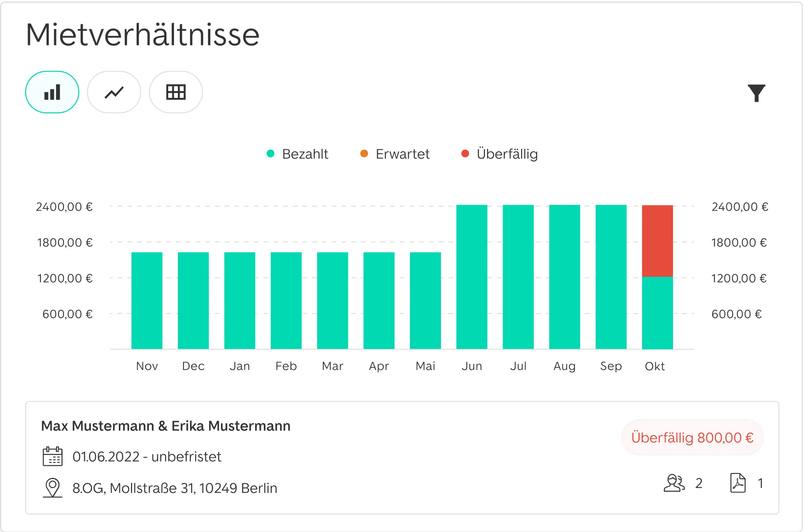Click the Mietverhältnisse heading
The height and width of the screenshot is (532, 803).
tap(143, 35)
